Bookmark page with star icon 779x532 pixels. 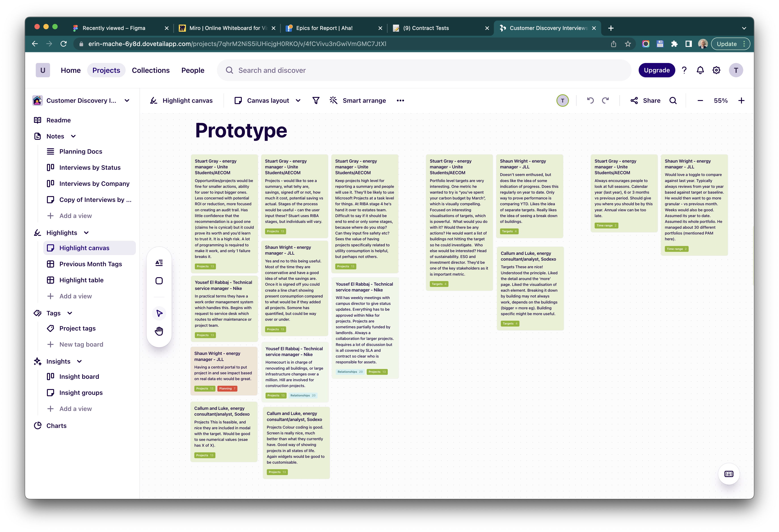pos(628,44)
